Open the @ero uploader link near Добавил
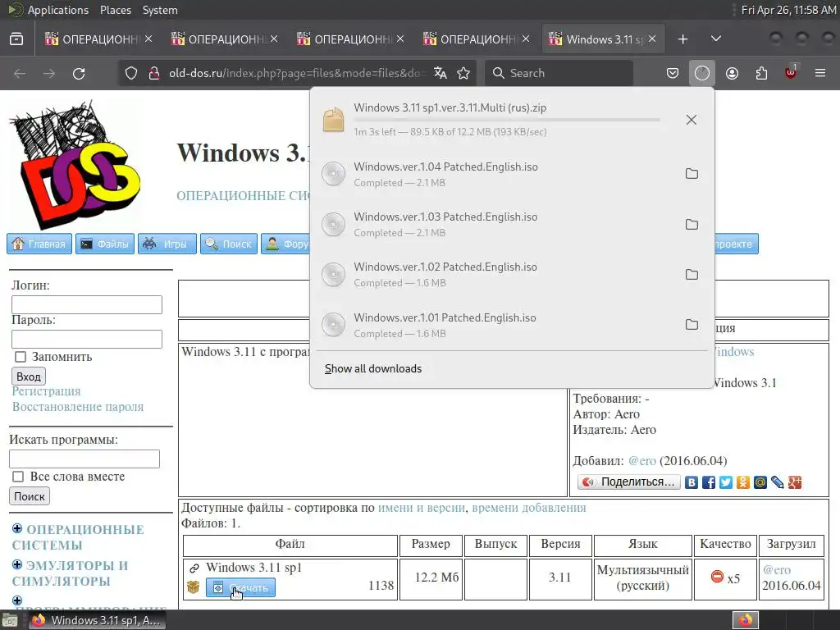This screenshot has width=840, height=630. coord(641,461)
